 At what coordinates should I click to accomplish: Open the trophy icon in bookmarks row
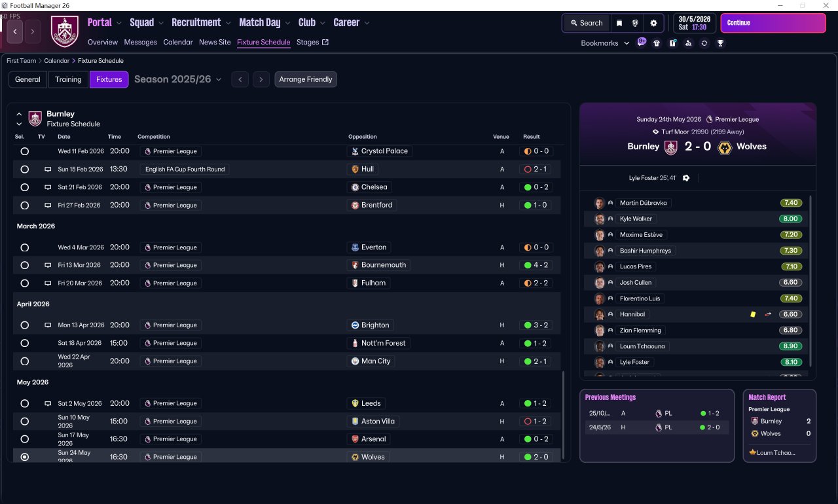[x=720, y=43]
